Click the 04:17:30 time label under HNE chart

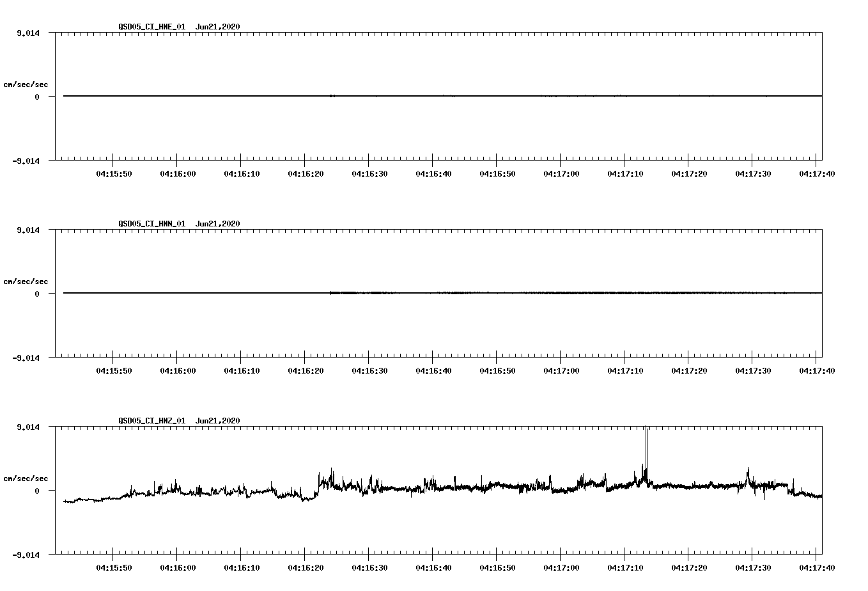[x=753, y=173]
